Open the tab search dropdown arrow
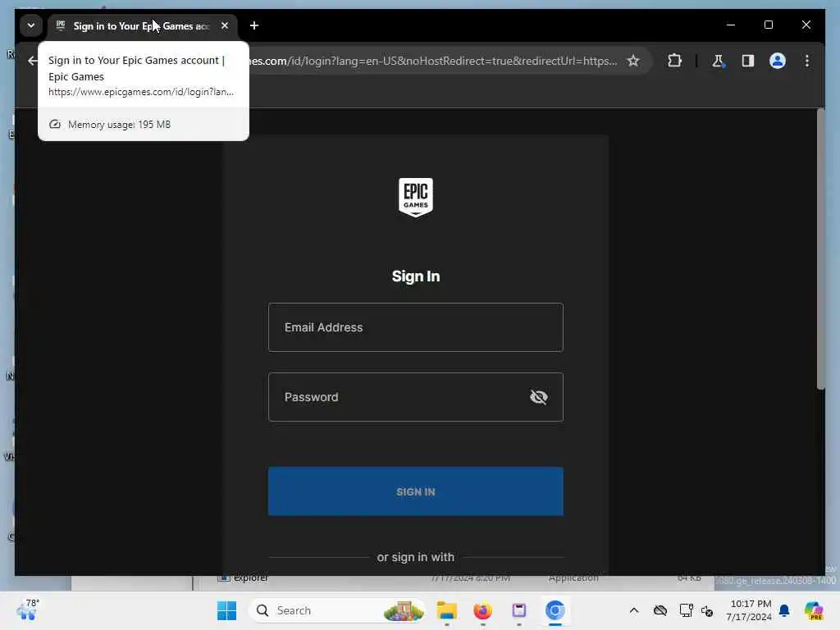The width and height of the screenshot is (840, 630). [x=31, y=25]
